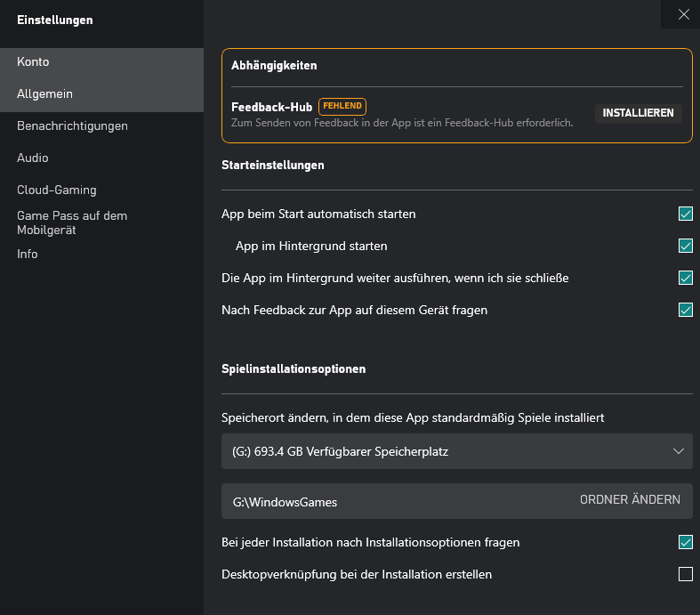700x615 pixels.
Task: Click the G:\WindowsGames path field
Action: [391, 502]
